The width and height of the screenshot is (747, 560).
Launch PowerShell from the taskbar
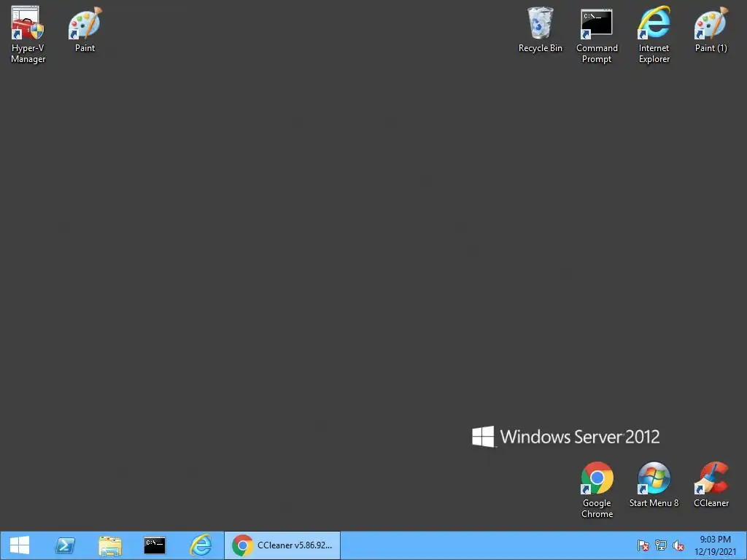coord(65,545)
